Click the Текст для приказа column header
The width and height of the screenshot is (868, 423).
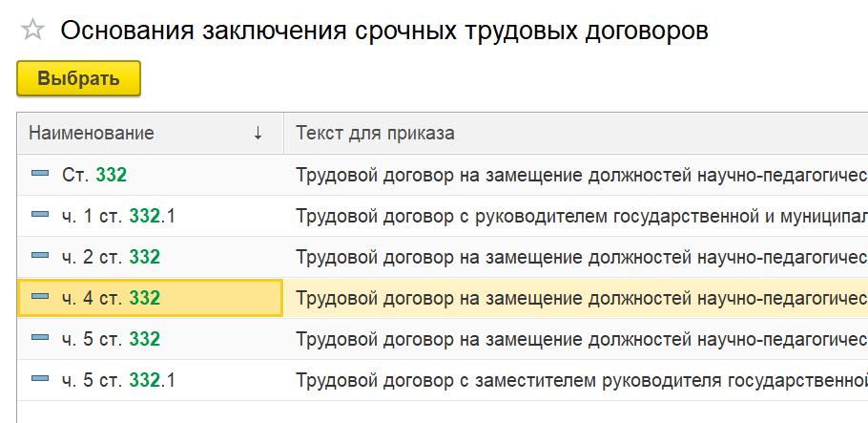375,134
